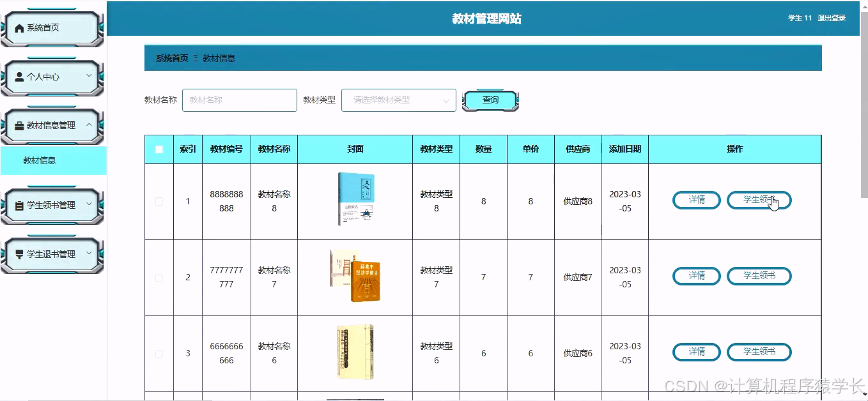Click the 供应商 column header
868x401 pixels.
[x=578, y=149]
